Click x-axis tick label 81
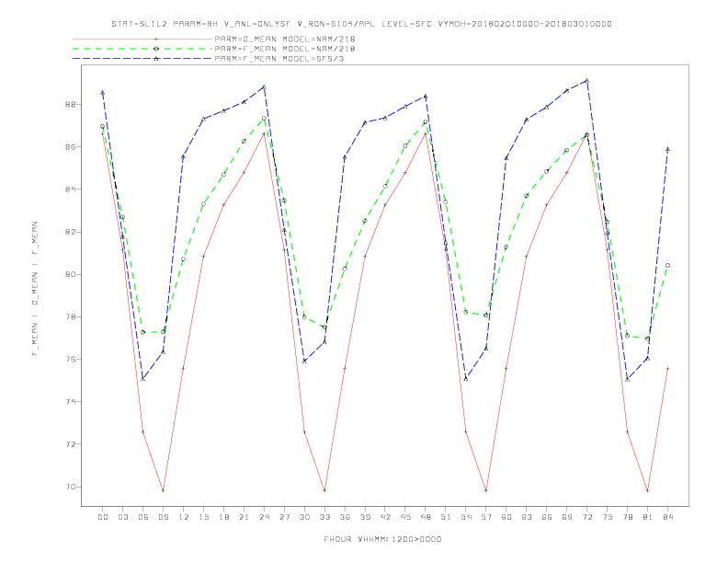Image resolution: width=728 pixels, height=563 pixels. click(x=647, y=517)
